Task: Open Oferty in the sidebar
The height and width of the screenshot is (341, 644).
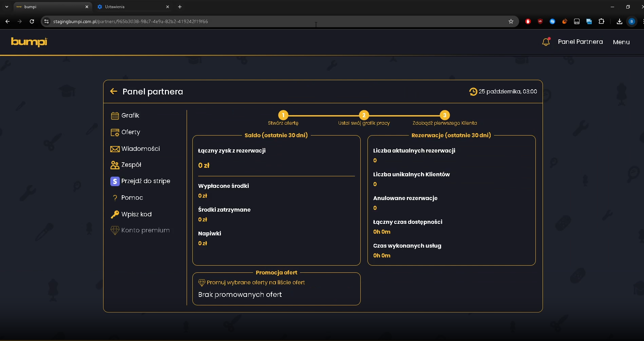Action: (x=125, y=132)
